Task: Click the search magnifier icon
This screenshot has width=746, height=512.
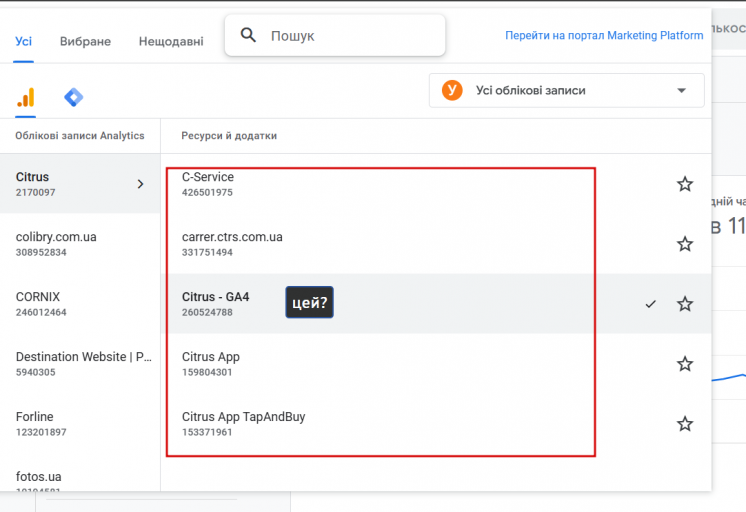Action: (x=248, y=35)
